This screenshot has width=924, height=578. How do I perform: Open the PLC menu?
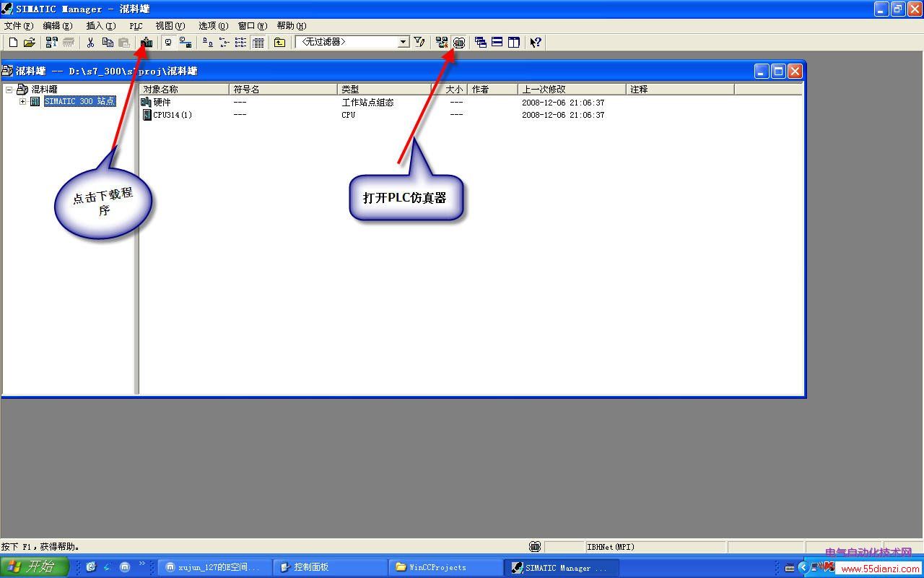pyautogui.click(x=136, y=26)
